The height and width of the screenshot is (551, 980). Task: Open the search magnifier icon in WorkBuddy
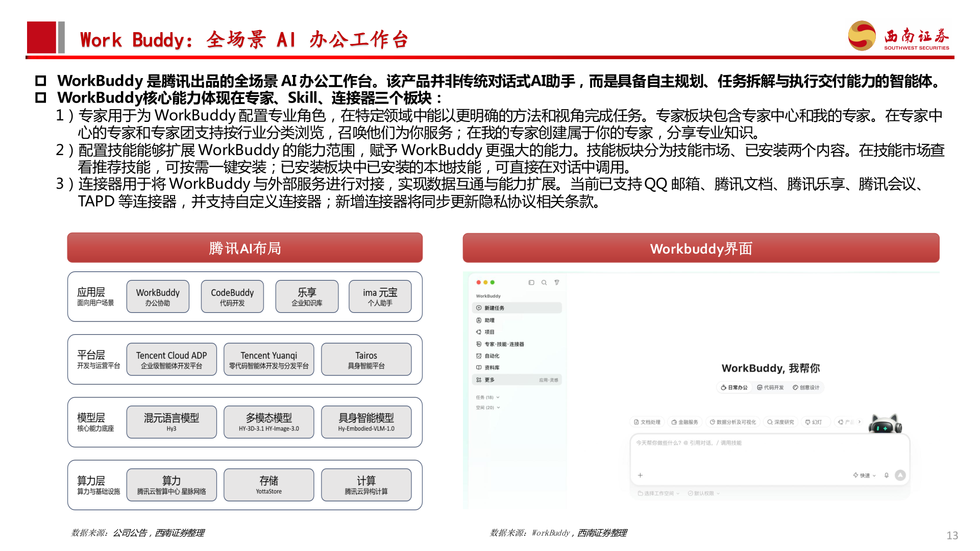[544, 282]
